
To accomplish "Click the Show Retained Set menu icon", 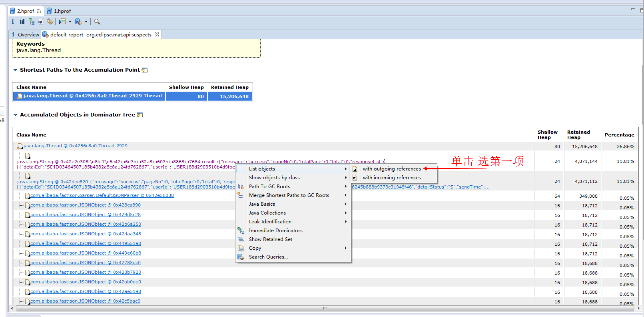I will (x=241, y=239).
